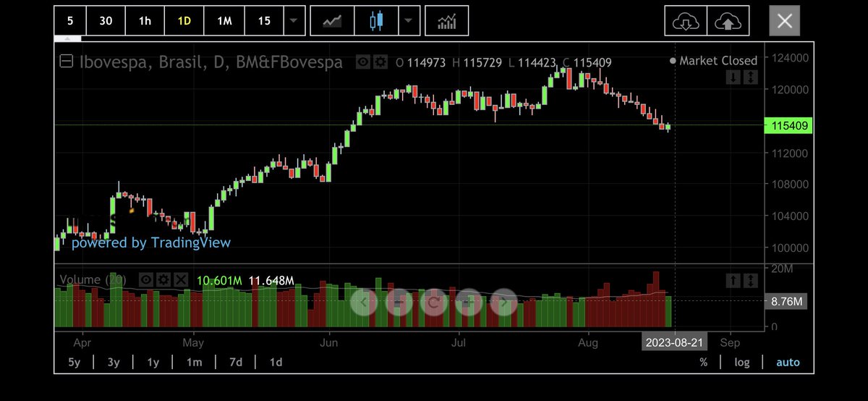Open Volume indicator settings gear
Image resolution: width=868 pixels, height=401 pixels.
pyautogui.click(x=163, y=279)
